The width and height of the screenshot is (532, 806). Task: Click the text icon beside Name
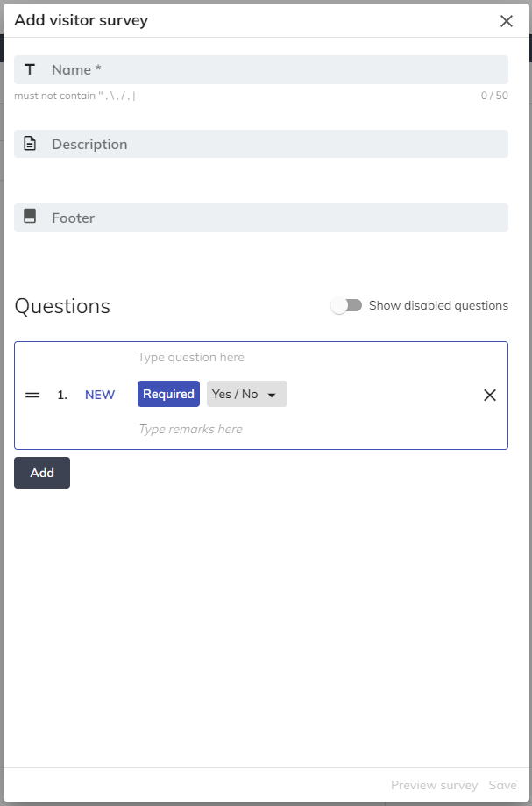[30, 69]
